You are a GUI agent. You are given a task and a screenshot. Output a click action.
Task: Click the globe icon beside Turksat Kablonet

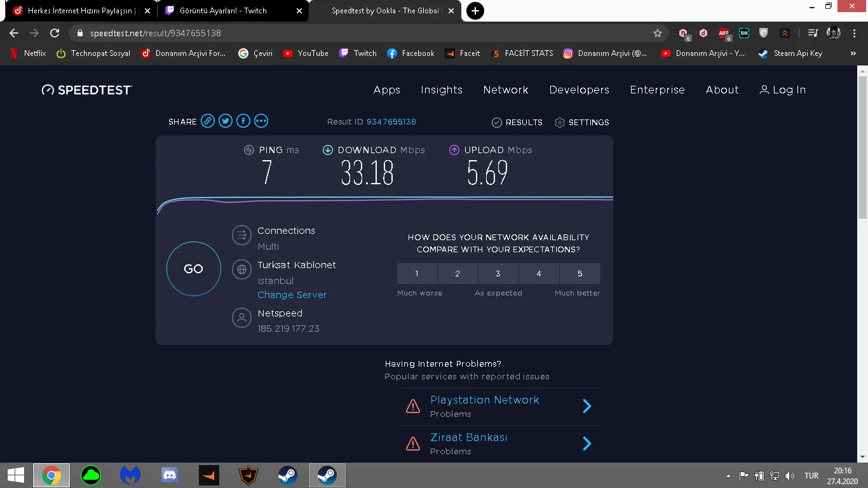[241, 269]
